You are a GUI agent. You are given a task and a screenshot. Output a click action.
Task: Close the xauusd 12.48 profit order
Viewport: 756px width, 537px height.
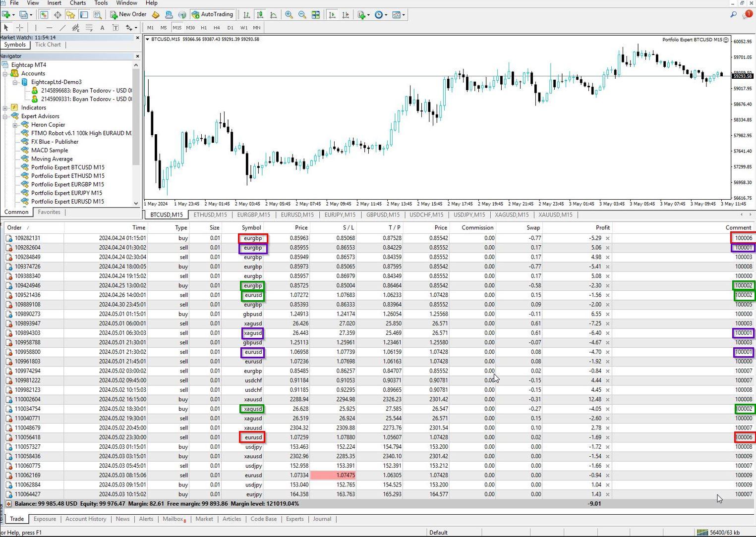(x=608, y=399)
